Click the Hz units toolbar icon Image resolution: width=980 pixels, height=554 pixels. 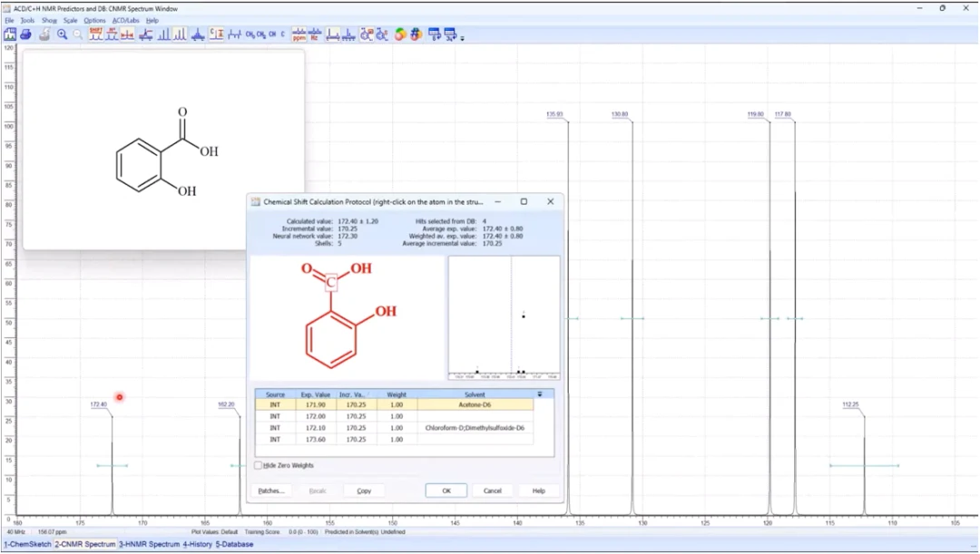[x=315, y=35]
